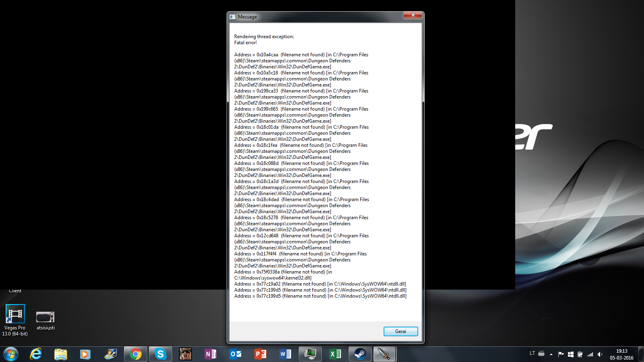This screenshot has height=362, width=644.
Task: Click the 'Fatal error!' line
Action: tap(246, 43)
